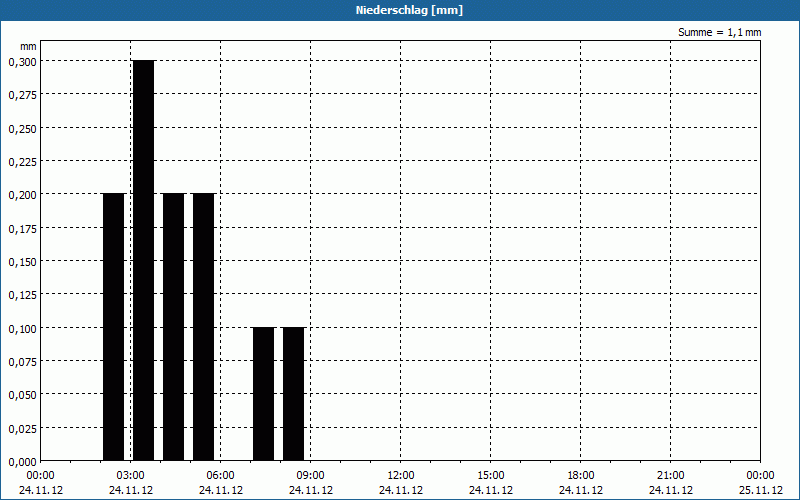This screenshot has width=800, height=500.
Task: Select the third bar from the left
Action: pos(173,327)
